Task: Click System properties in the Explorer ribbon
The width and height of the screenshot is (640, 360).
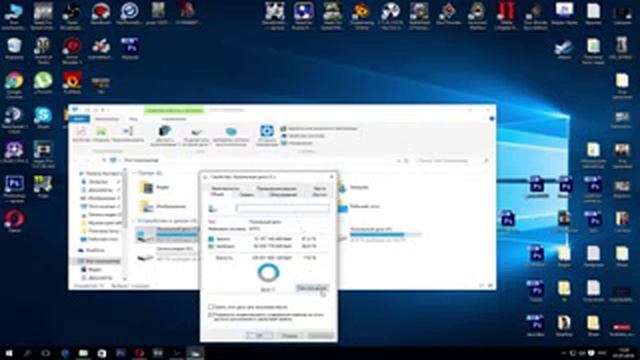Action: (x=303, y=136)
